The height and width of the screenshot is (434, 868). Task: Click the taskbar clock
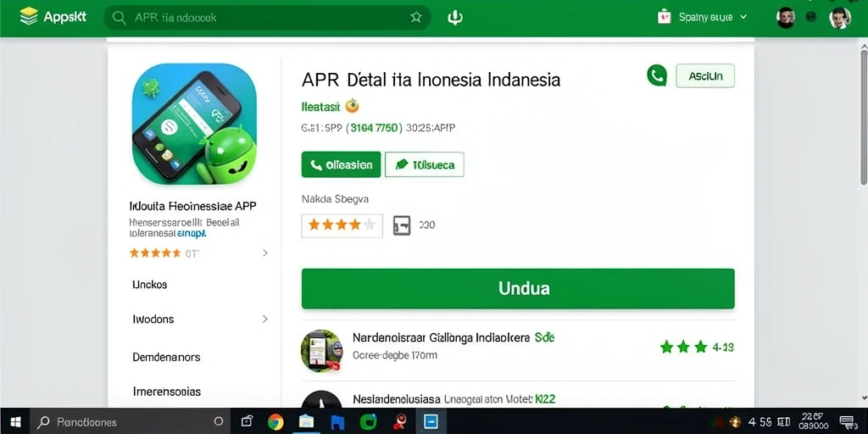(x=813, y=422)
